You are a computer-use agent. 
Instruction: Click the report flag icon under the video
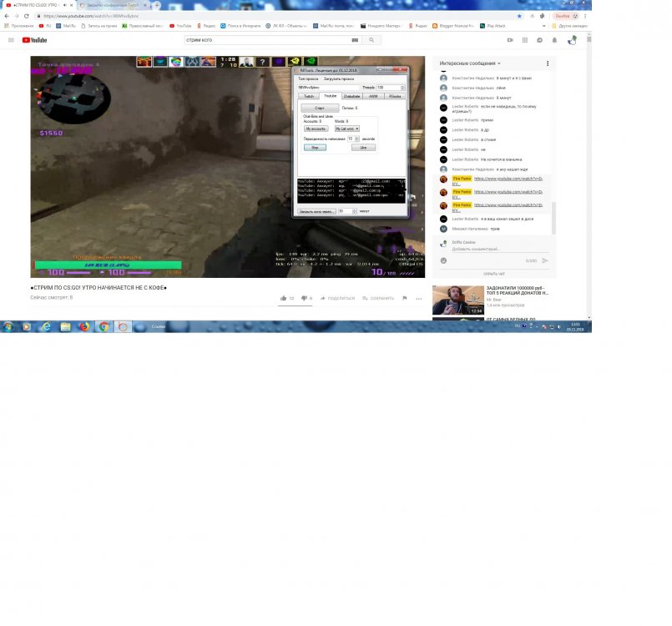tap(405, 298)
